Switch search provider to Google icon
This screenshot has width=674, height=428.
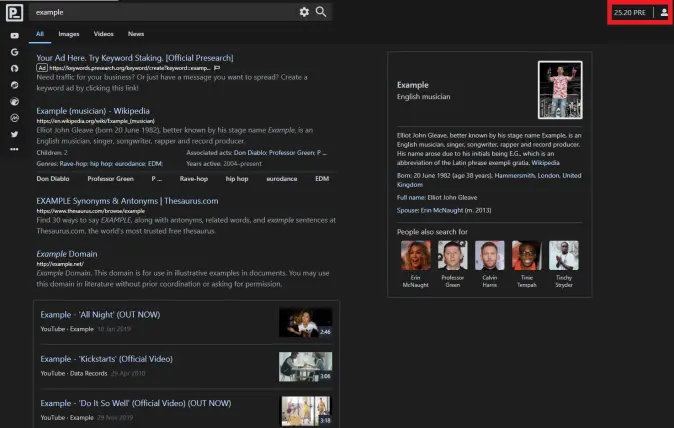click(x=15, y=52)
